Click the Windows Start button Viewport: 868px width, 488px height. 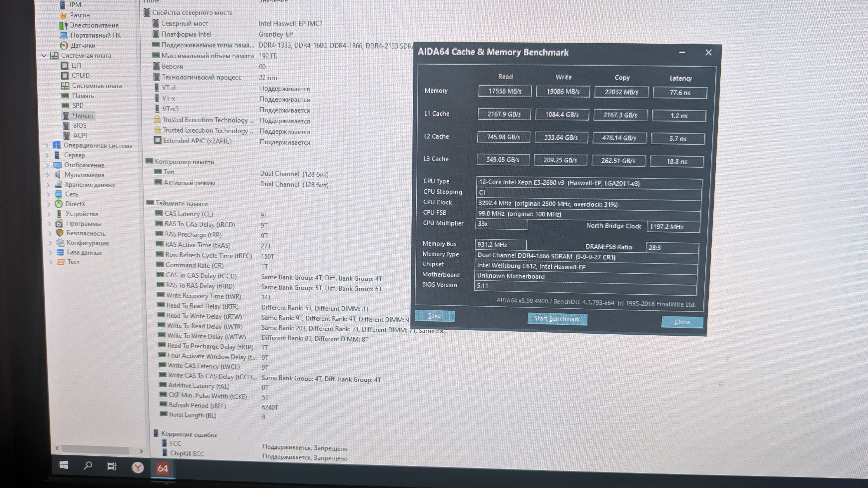coord(63,465)
